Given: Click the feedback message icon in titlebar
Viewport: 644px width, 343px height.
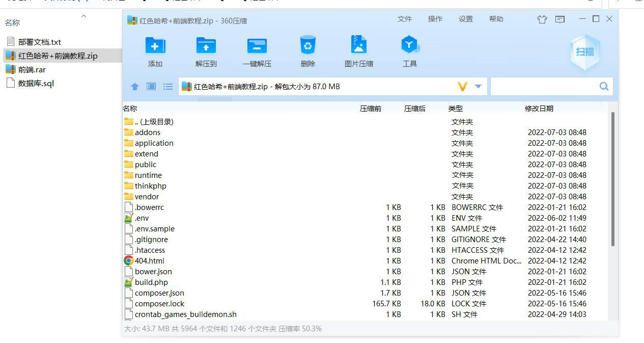Looking at the screenshot, I should pyautogui.click(x=560, y=19).
